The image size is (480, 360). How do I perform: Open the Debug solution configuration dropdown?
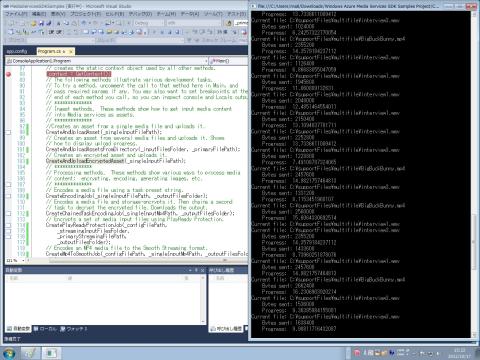pyautogui.click(x=149, y=23)
